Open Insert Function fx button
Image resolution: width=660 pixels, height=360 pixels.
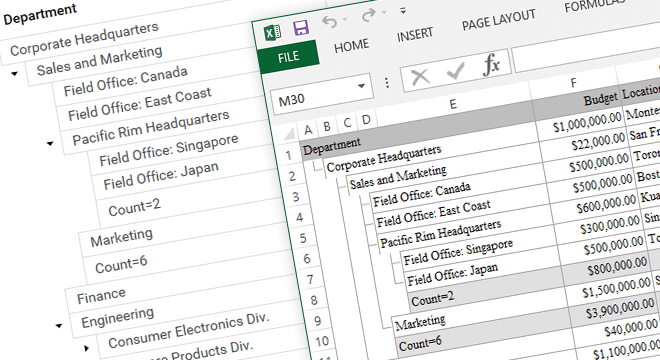491,65
